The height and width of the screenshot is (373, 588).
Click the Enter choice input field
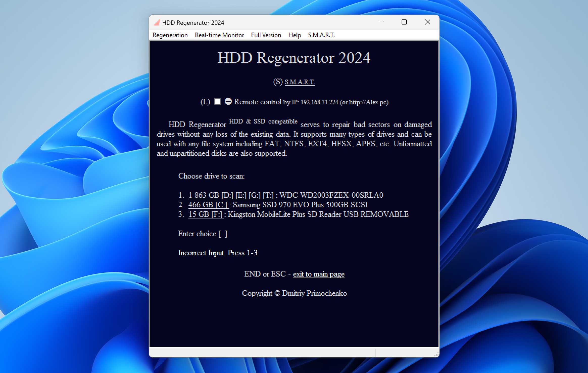[223, 234]
